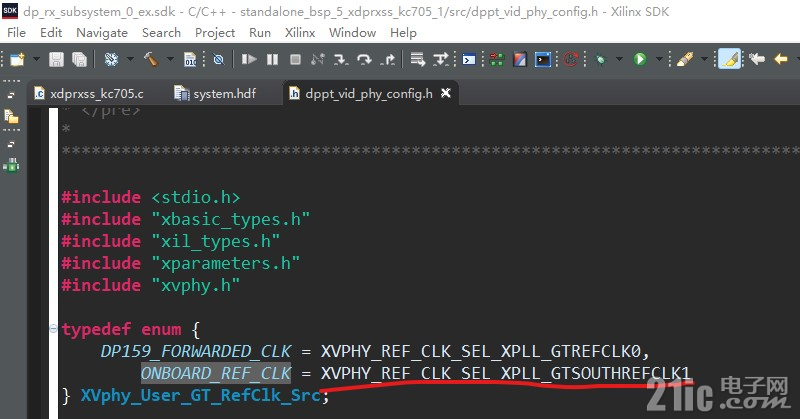Screen dimensions: 800x419
Task: Toggle Use Step Filters
Action: 440,60
